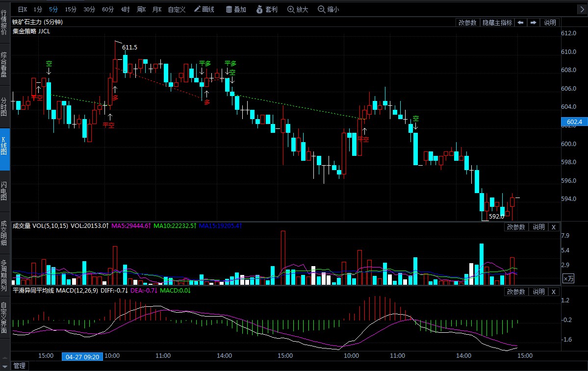Open 说明 for the main indicator
Viewport: 588px width, 371px height.
pos(550,23)
